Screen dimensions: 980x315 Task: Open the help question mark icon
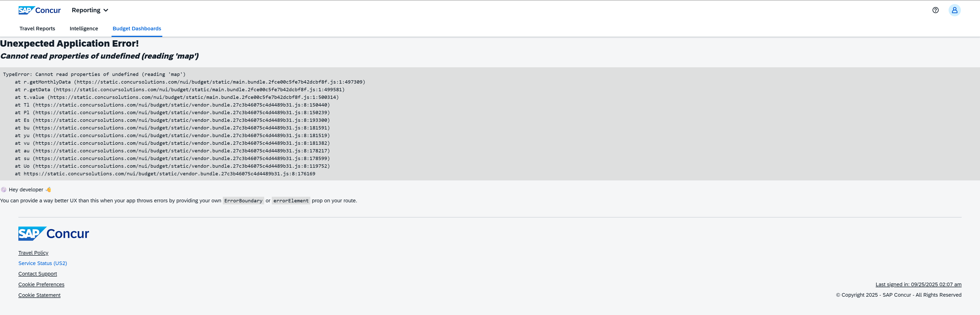coord(935,10)
